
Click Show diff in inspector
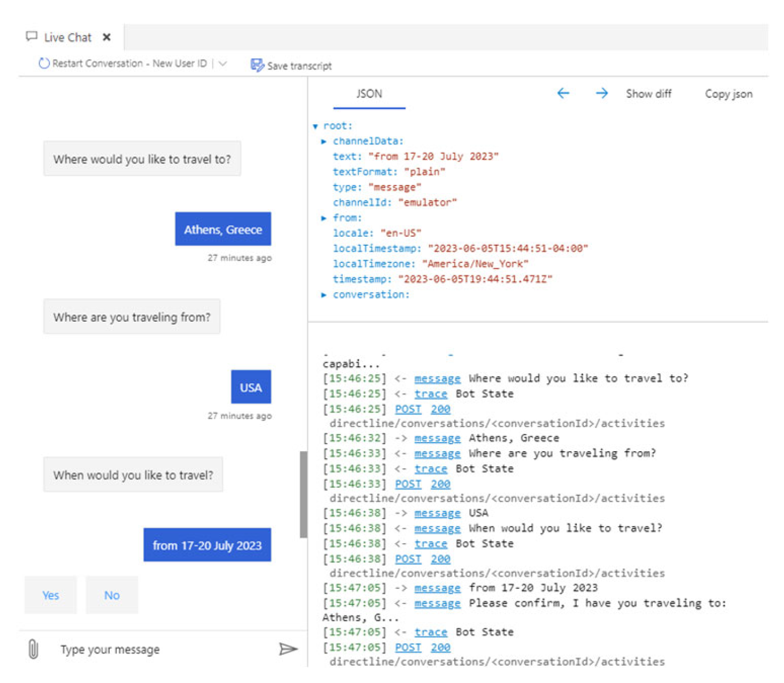(648, 94)
